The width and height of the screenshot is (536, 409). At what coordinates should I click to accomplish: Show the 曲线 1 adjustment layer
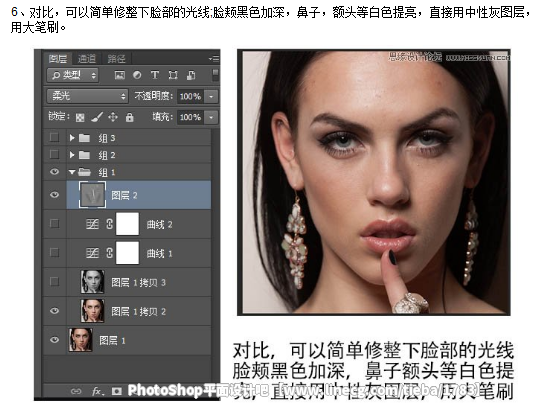tap(54, 252)
